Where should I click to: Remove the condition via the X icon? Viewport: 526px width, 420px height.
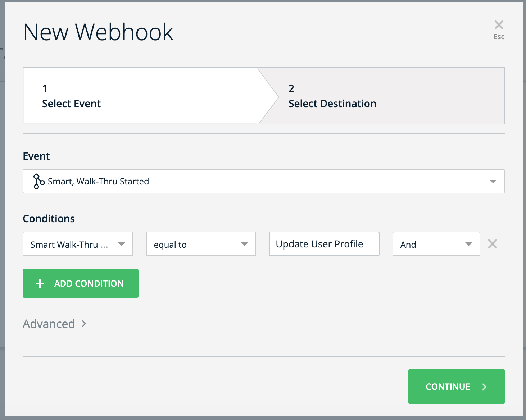point(492,244)
